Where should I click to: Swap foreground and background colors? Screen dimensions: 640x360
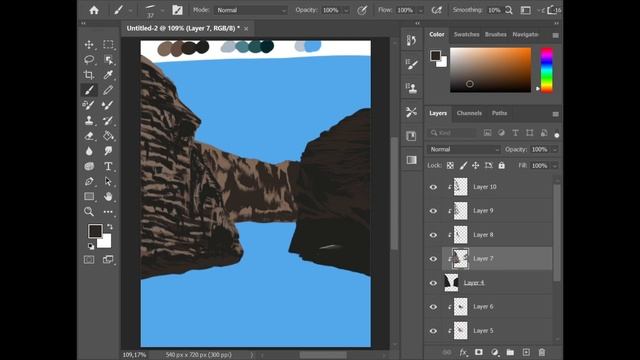click(x=109, y=227)
